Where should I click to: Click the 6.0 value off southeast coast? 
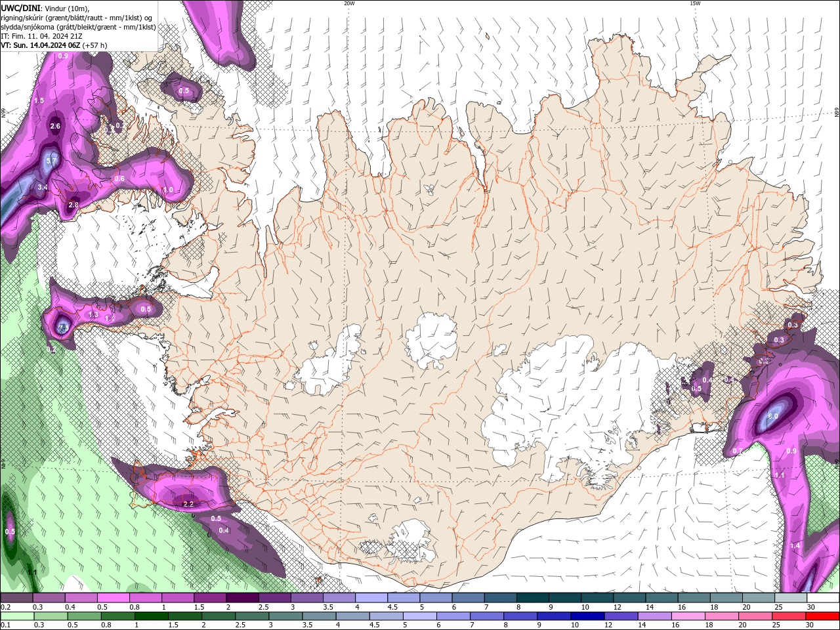click(x=773, y=416)
